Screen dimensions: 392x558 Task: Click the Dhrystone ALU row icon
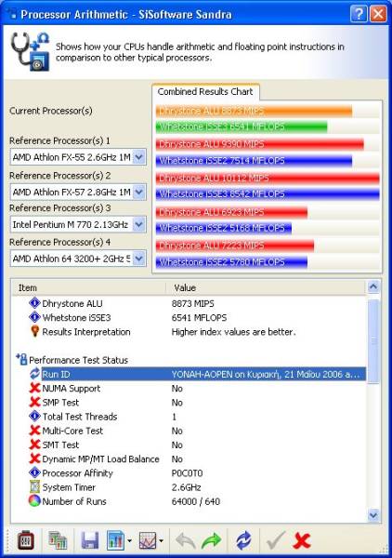tap(34, 303)
